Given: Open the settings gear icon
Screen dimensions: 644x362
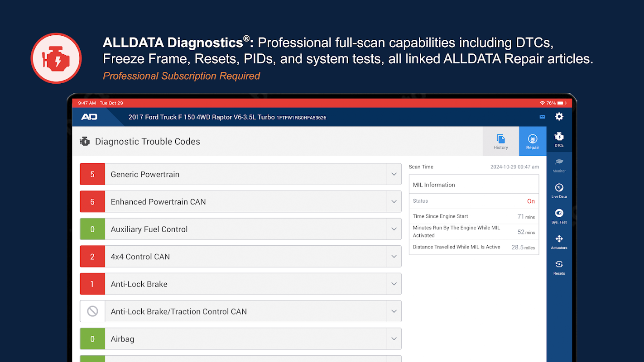Looking at the screenshot, I should [x=559, y=117].
